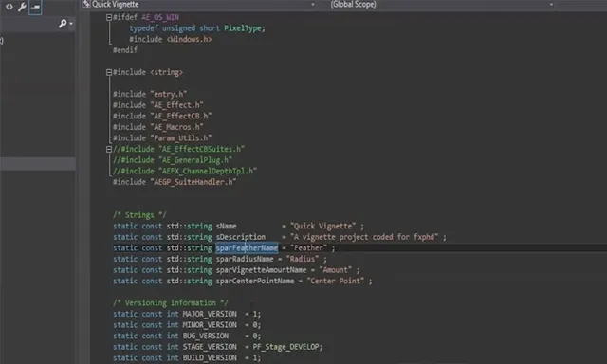Screen dimensions: 607x364
Task: Click the MAJOR_VERSION constant
Action: click(210, 314)
